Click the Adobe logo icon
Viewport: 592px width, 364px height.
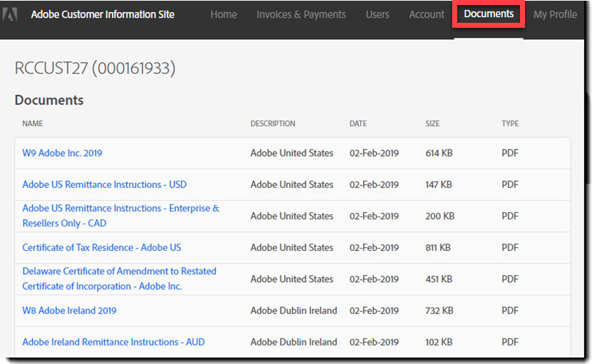coord(9,14)
